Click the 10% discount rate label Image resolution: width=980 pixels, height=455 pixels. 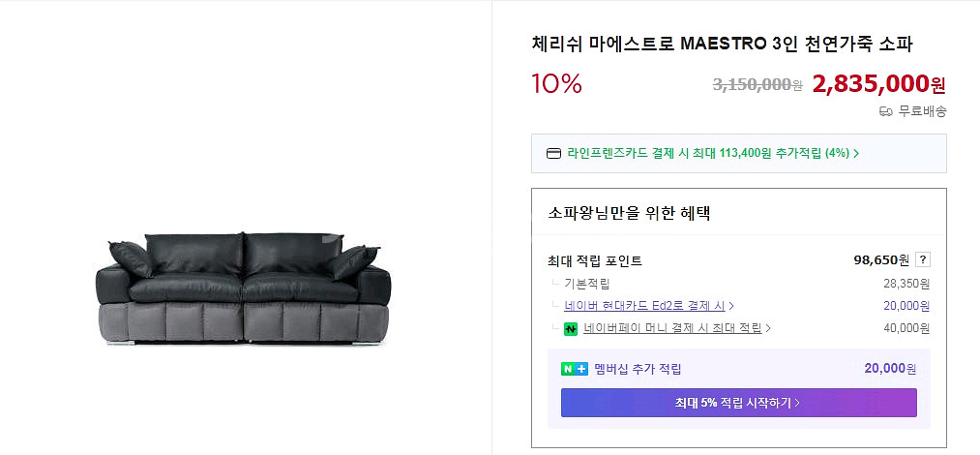coord(556,84)
